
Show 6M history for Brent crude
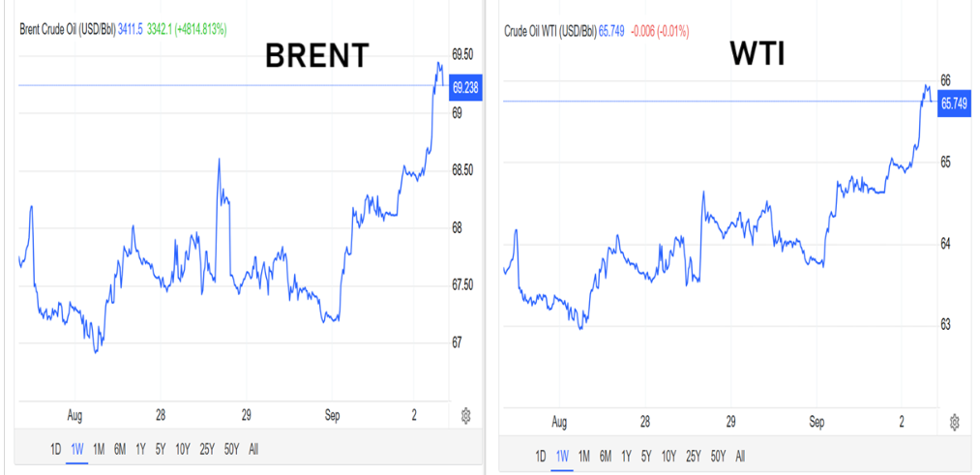point(119,449)
